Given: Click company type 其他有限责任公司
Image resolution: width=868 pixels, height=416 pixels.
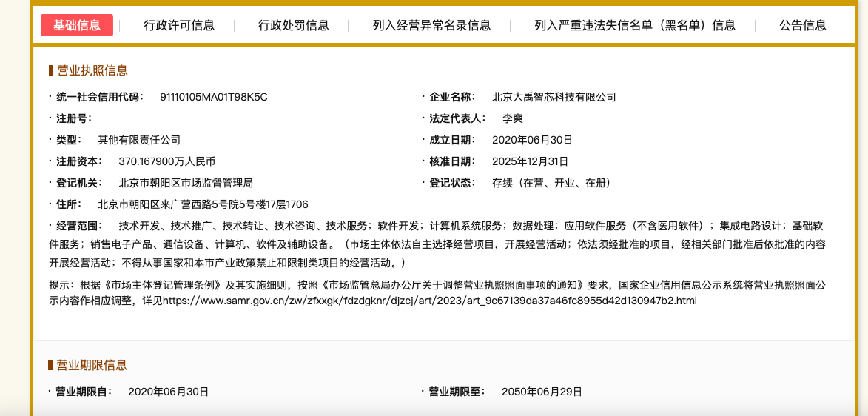Looking at the screenshot, I should 139,140.
